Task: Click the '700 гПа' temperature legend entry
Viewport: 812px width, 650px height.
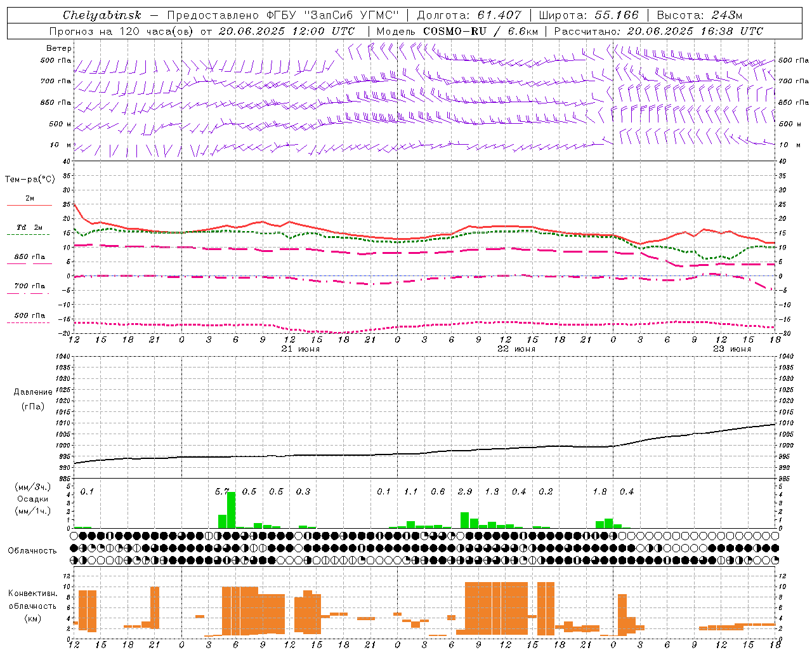Action: [x=30, y=286]
